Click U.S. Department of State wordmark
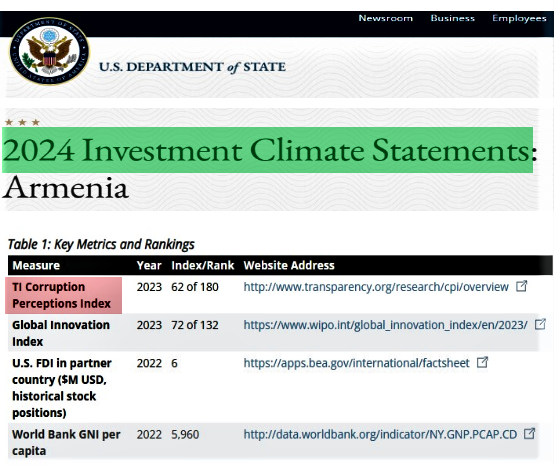 [193, 67]
